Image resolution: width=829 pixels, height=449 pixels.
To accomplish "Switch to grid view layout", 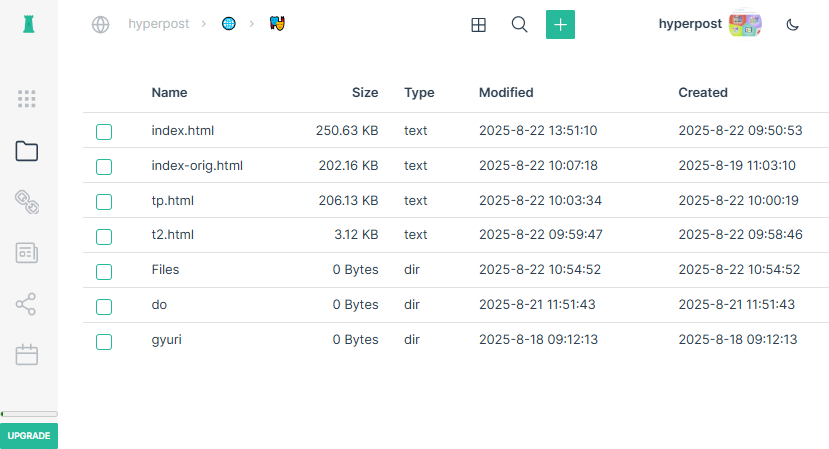I will (478, 25).
